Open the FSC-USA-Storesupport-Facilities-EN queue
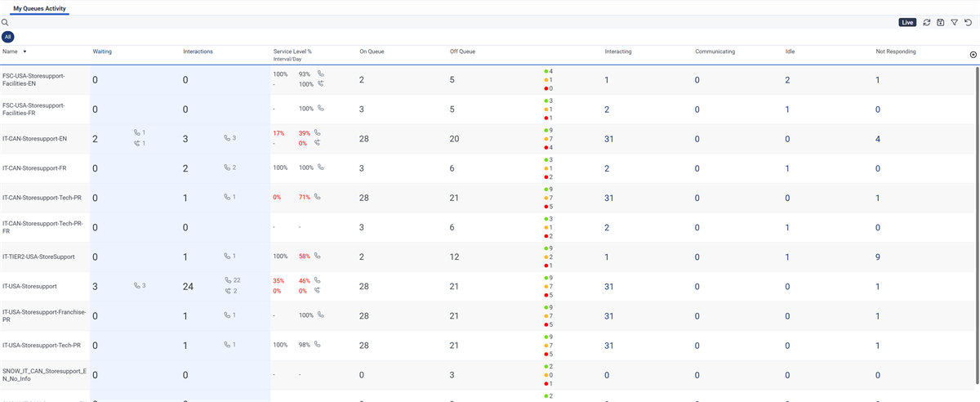The width and height of the screenshot is (980, 402). [33, 80]
